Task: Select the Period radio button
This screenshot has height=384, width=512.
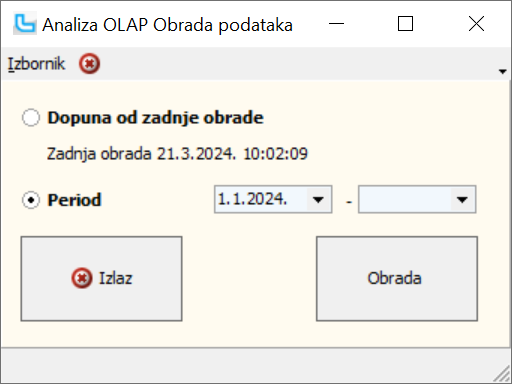Action: click(x=31, y=200)
